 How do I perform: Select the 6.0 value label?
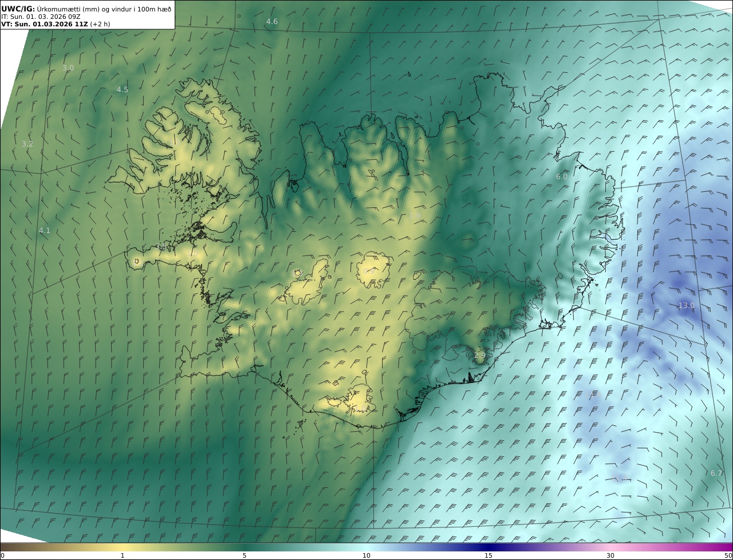coord(562,177)
